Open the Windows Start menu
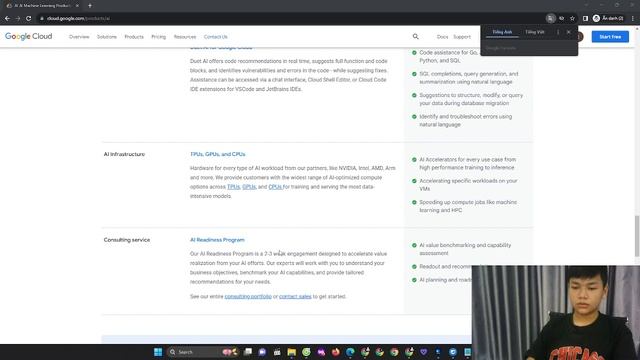Image resolution: width=640 pixels, height=360 pixels. (x=158, y=352)
